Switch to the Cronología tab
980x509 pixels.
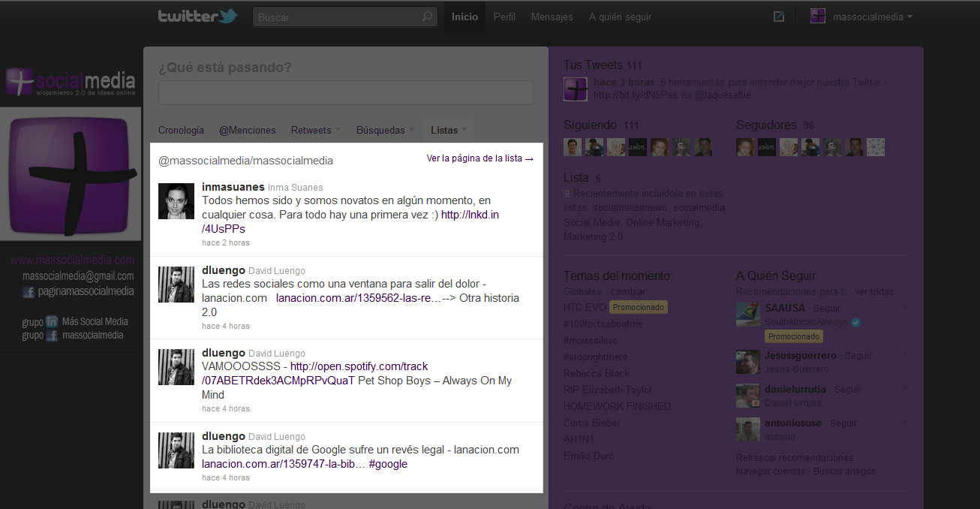(181, 130)
